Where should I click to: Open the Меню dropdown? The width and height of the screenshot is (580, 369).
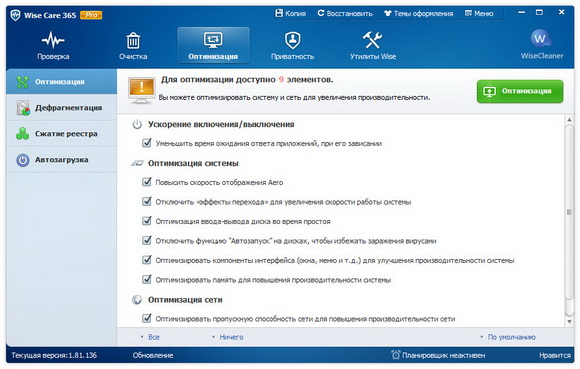pos(479,13)
